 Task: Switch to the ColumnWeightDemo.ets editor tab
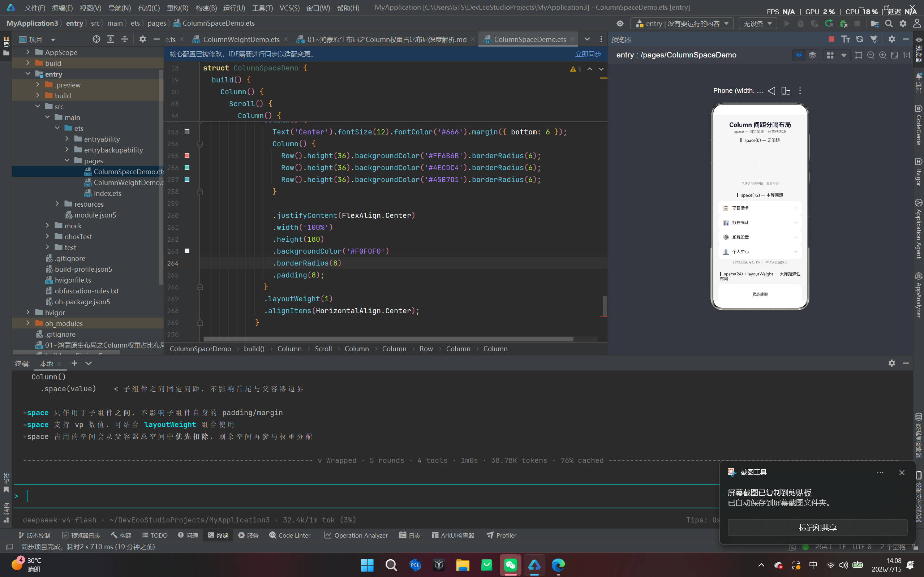tap(240, 39)
